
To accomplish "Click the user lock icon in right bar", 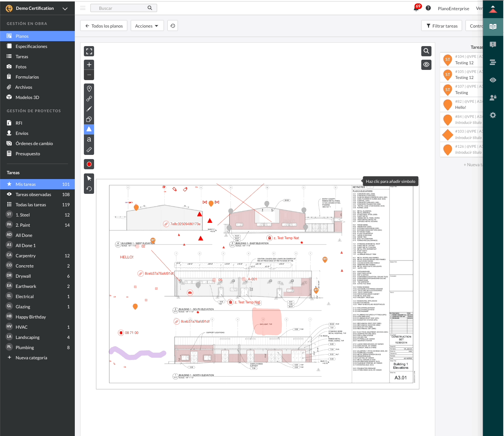I will [x=493, y=97].
